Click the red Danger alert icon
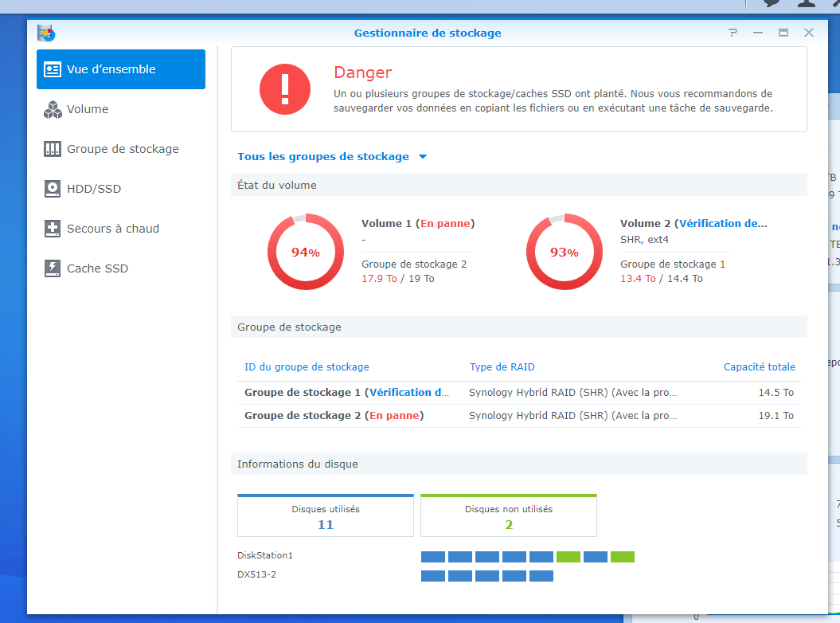 click(x=285, y=89)
